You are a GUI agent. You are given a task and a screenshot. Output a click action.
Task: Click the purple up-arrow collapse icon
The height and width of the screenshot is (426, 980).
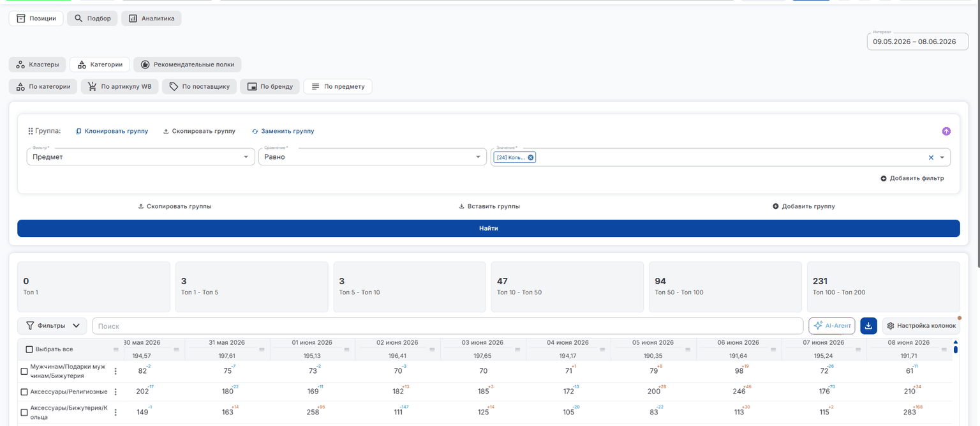946,131
